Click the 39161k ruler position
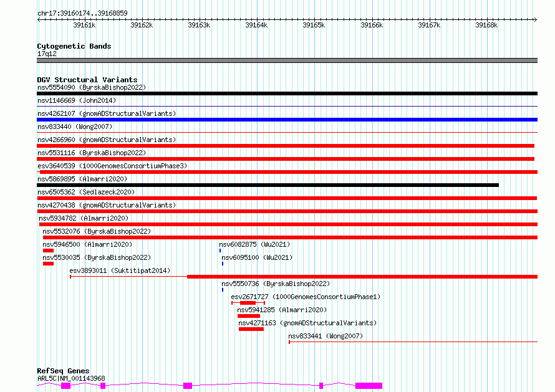Image resolution: width=555 pixels, height=392 pixels. tap(84, 25)
